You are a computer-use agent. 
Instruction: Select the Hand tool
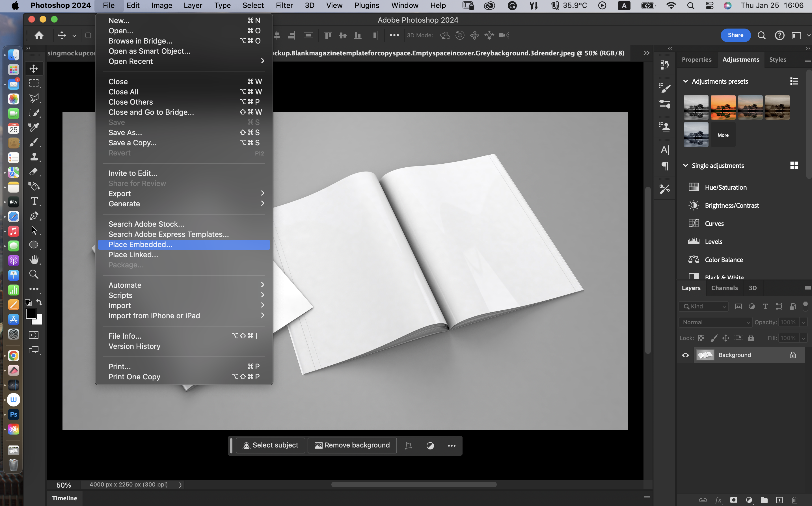(x=34, y=260)
